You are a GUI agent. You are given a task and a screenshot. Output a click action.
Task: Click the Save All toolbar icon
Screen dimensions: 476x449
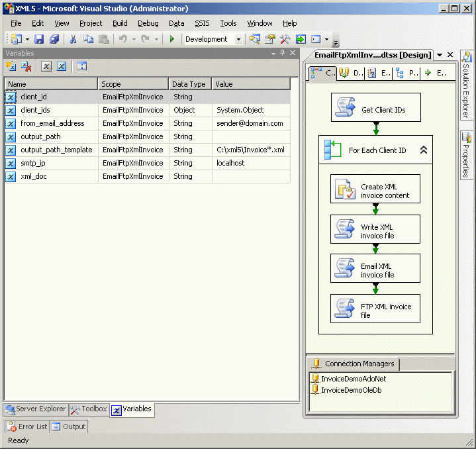coord(54,39)
